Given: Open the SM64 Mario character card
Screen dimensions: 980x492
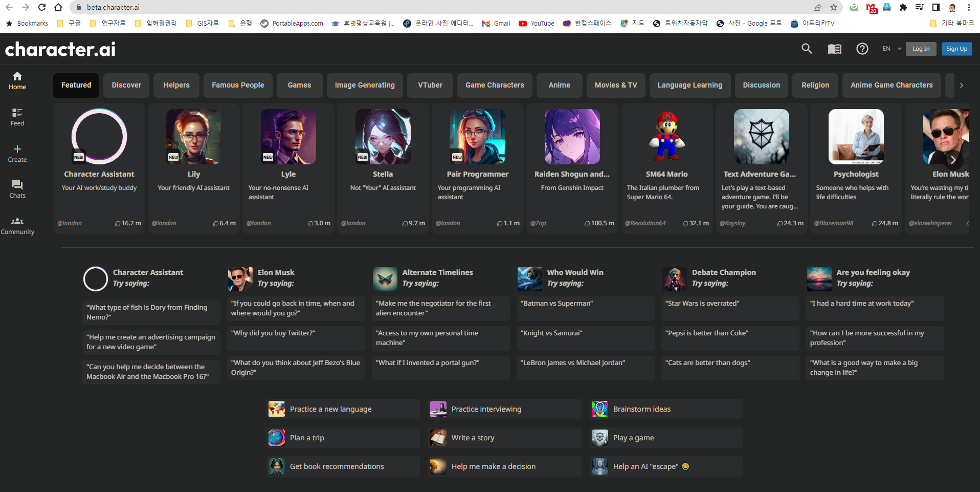Looking at the screenshot, I should [666, 168].
